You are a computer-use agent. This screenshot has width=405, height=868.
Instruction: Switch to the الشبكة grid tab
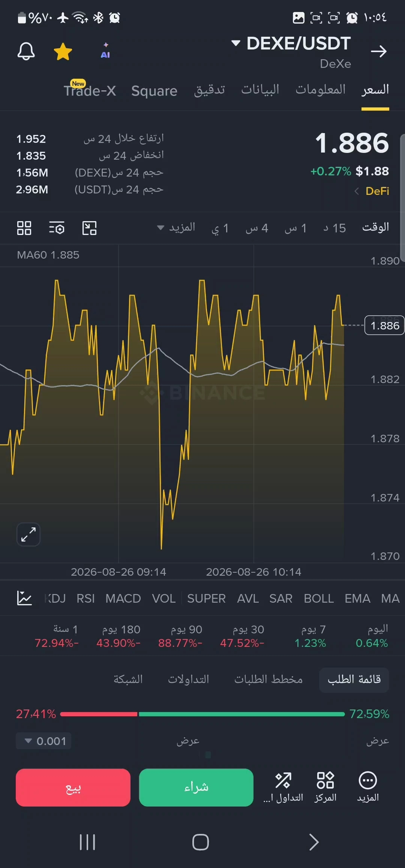[128, 679]
